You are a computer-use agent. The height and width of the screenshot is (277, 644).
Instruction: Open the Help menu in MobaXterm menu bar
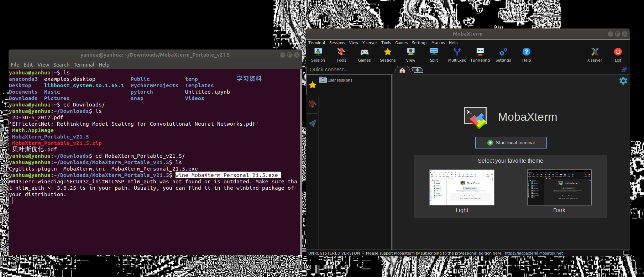pyautogui.click(x=453, y=43)
